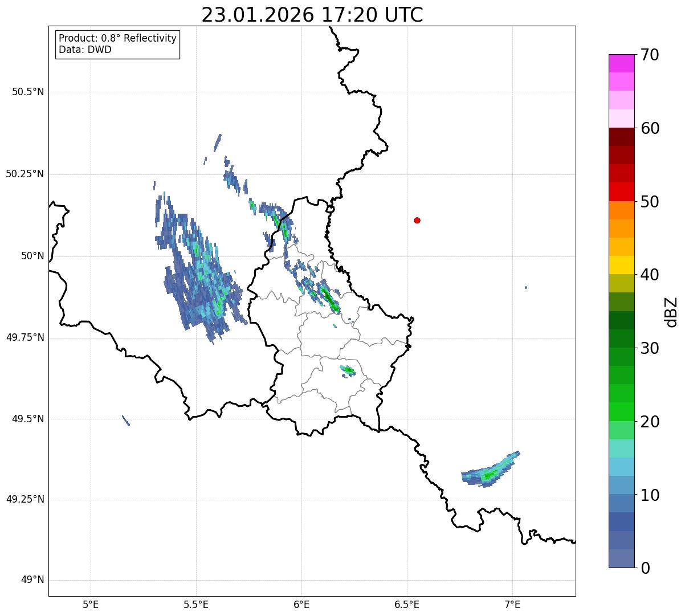
Task: Click the 7°E longitude label
Action: point(512,604)
